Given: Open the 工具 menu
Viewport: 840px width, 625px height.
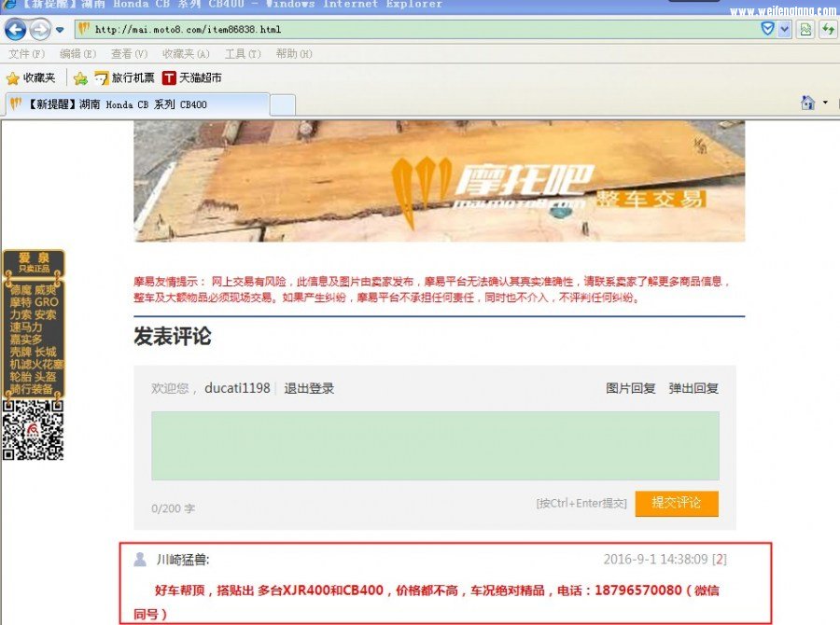Looking at the screenshot, I should point(242,54).
